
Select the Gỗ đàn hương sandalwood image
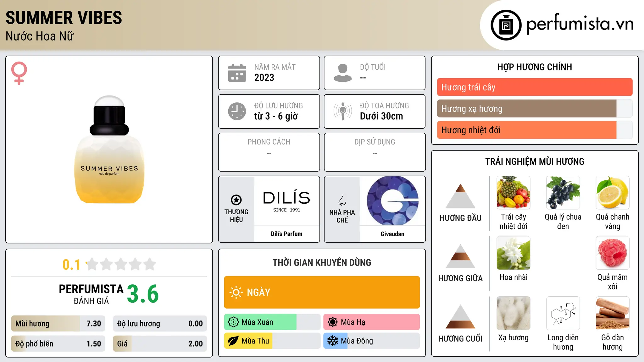click(613, 313)
